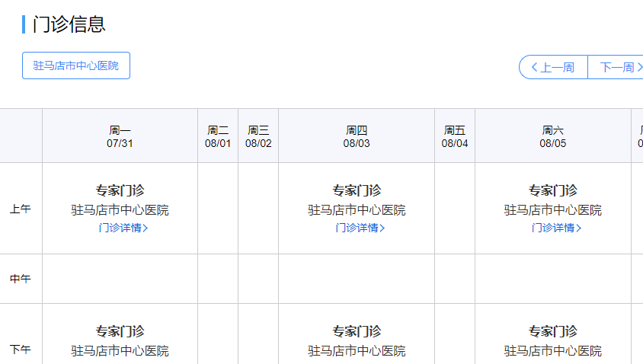The image size is (643, 364).
Task: Select the 周四 08/03 column header
Action: 356,136
